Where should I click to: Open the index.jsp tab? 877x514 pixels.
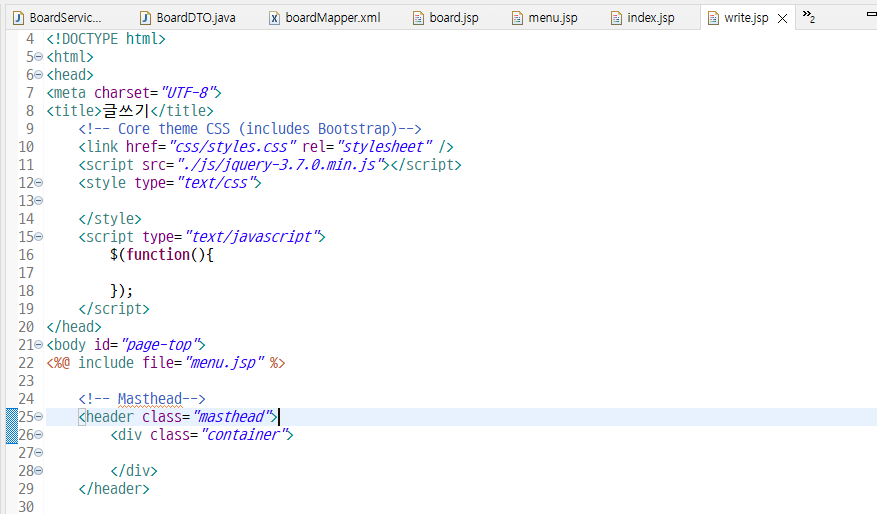click(x=643, y=18)
